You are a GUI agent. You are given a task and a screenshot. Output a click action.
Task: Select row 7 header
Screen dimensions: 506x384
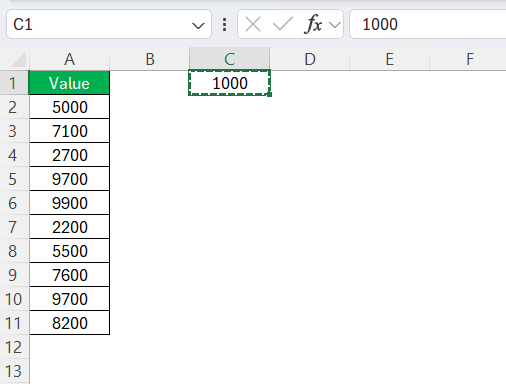[x=14, y=227]
